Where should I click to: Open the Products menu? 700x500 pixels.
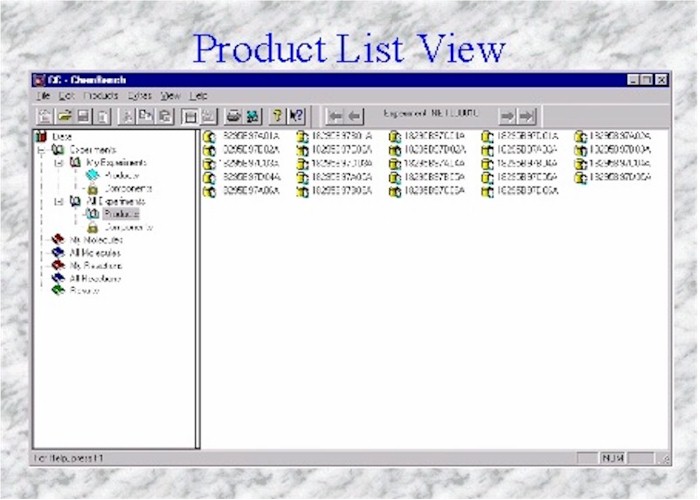pyautogui.click(x=101, y=96)
